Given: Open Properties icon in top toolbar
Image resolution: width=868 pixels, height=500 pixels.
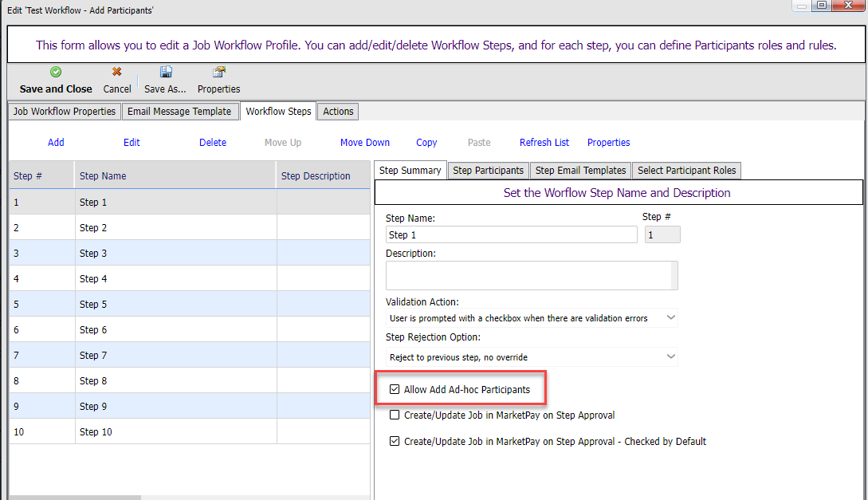Looking at the screenshot, I should [218, 73].
